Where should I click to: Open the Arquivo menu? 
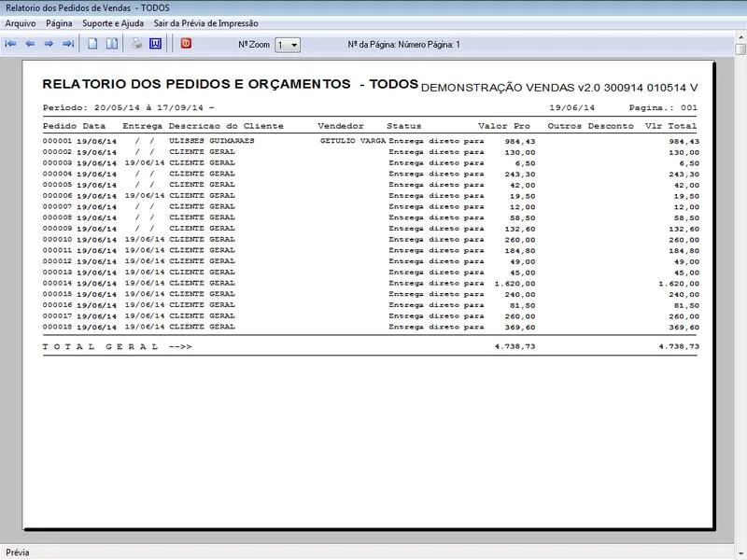point(21,23)
